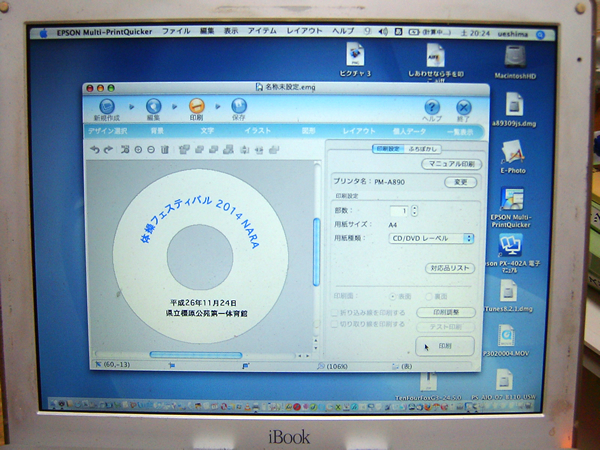The height and width of the screenshot is (450, 600).
Task: Click the cut scissors icon in toolbar
Action: coord(125,150)
